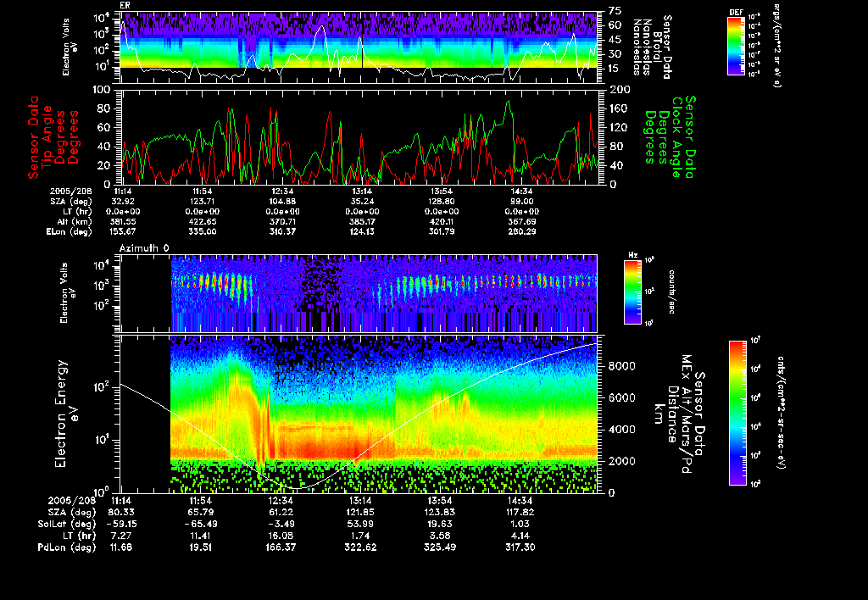Click the ELon value 124.13

pos(362,231)
